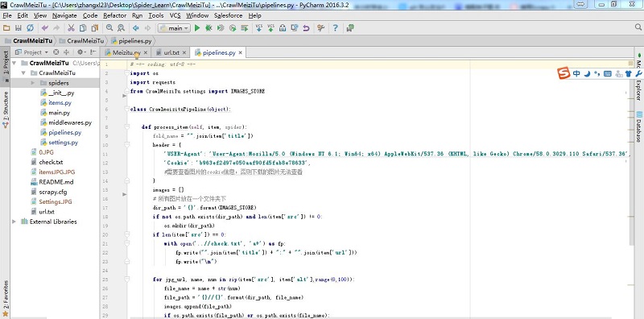
Task: Start debugging with the bug icon
Action: coord(208,28)
